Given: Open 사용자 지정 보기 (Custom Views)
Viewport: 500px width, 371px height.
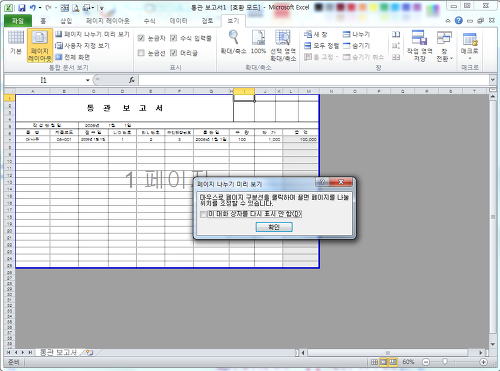Looking at the screenshot, I should 82,45.
